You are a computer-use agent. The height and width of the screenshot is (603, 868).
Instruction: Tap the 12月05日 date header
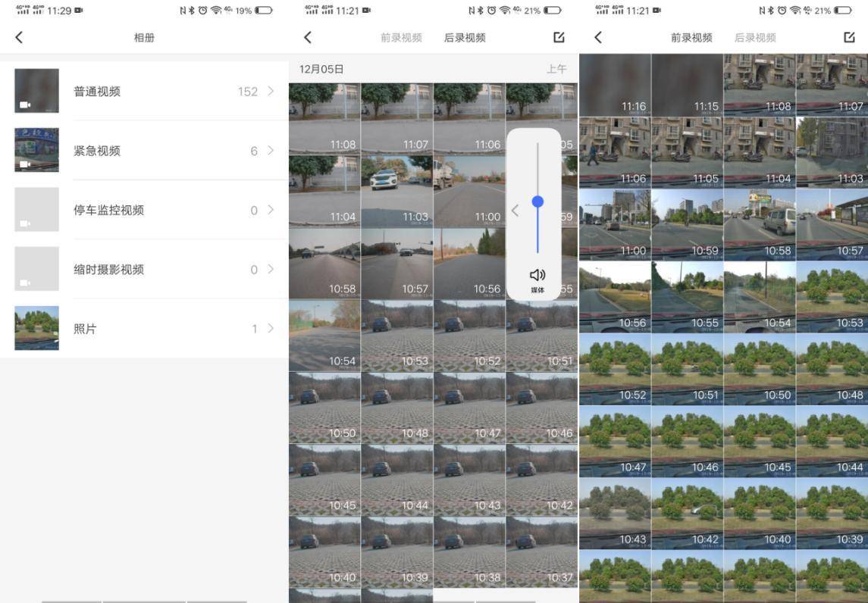[x=321, y=69]
